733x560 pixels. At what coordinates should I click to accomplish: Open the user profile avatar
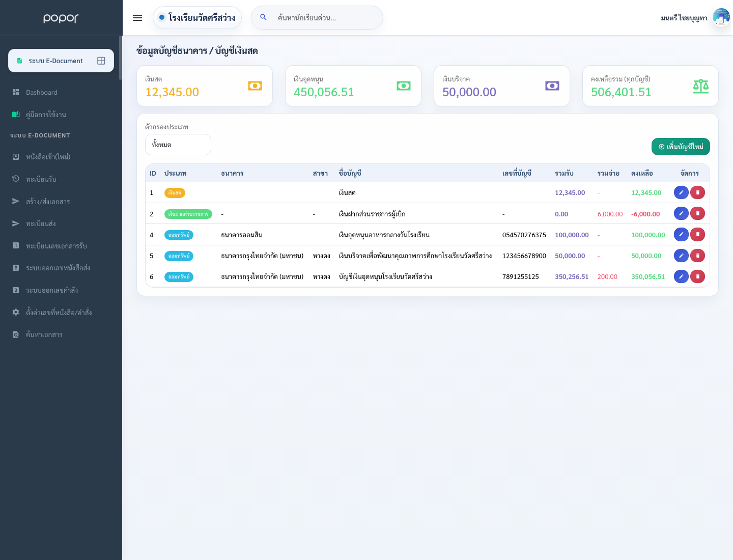721,17
